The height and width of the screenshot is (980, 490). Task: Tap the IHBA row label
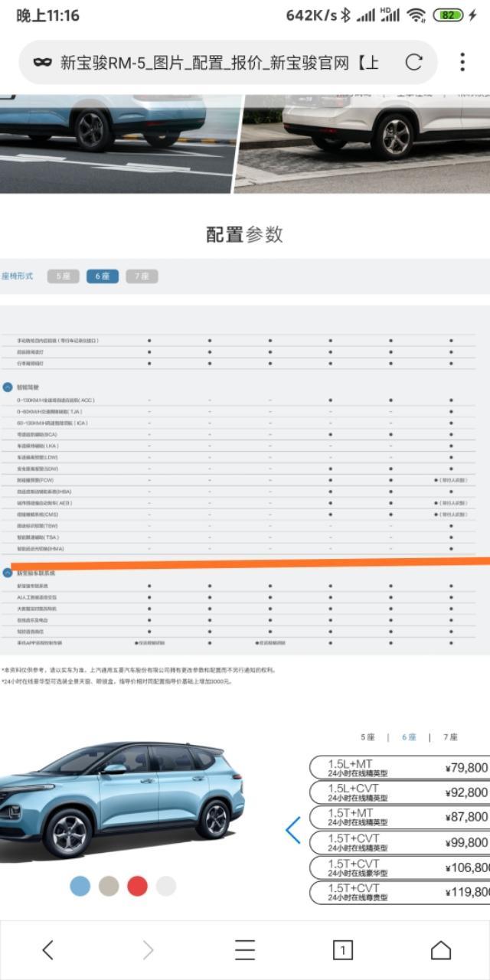[44, 492]
